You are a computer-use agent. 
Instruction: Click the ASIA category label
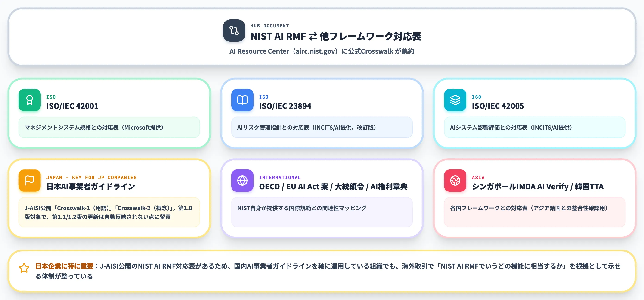478,177
